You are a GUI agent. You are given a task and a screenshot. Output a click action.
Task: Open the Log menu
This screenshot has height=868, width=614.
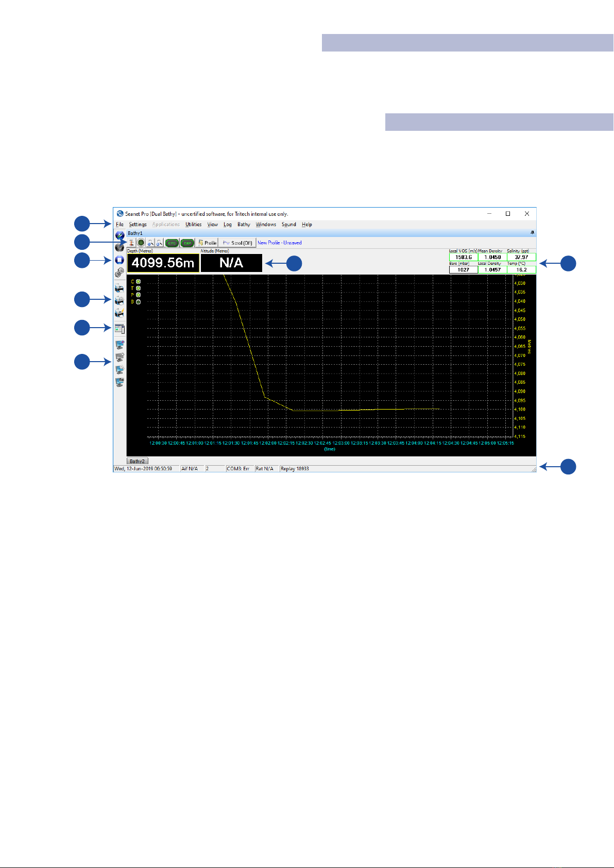pyautogui.click(x=228, y=225)
